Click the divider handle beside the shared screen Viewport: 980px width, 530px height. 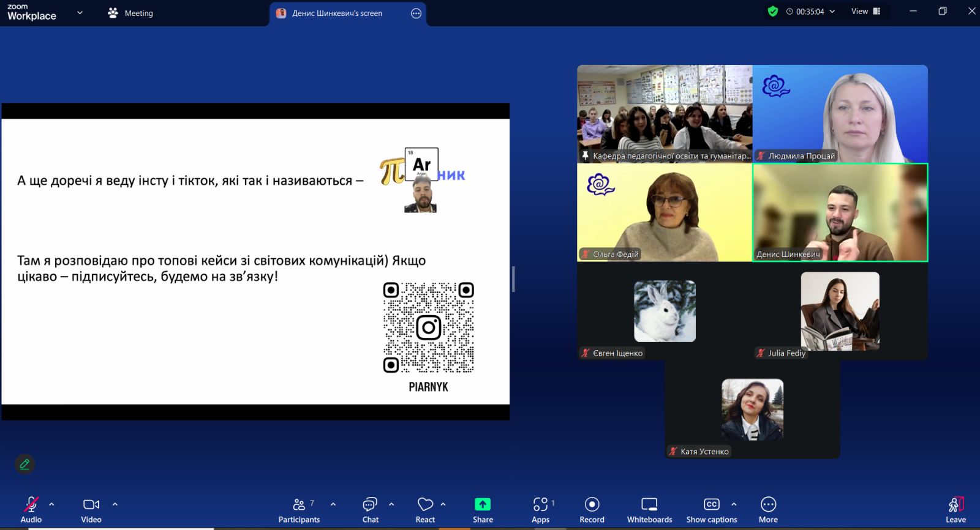513,279
